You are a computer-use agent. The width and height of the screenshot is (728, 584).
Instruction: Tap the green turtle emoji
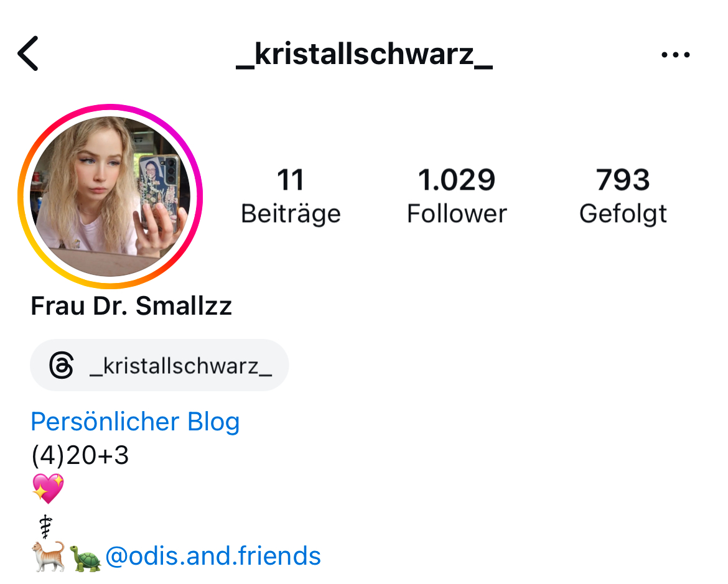(x=85, y=558)
